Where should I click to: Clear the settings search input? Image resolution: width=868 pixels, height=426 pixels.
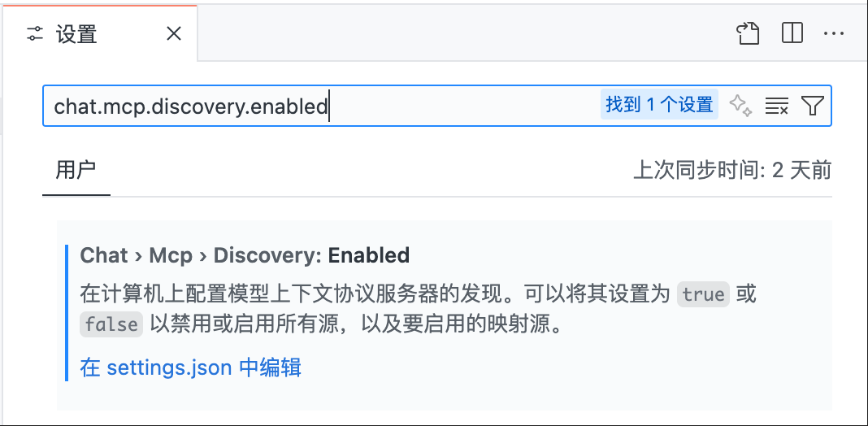(x=777, y=105)
